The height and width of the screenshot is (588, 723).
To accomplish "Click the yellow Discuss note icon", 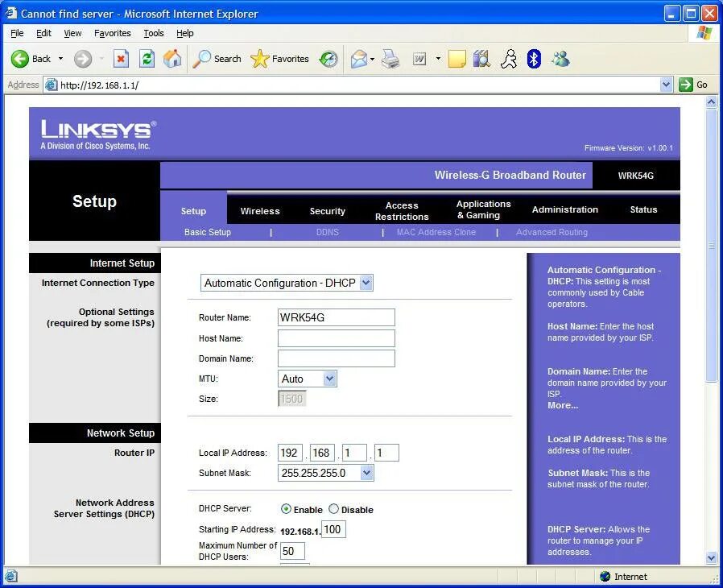I will coord(457,59).
